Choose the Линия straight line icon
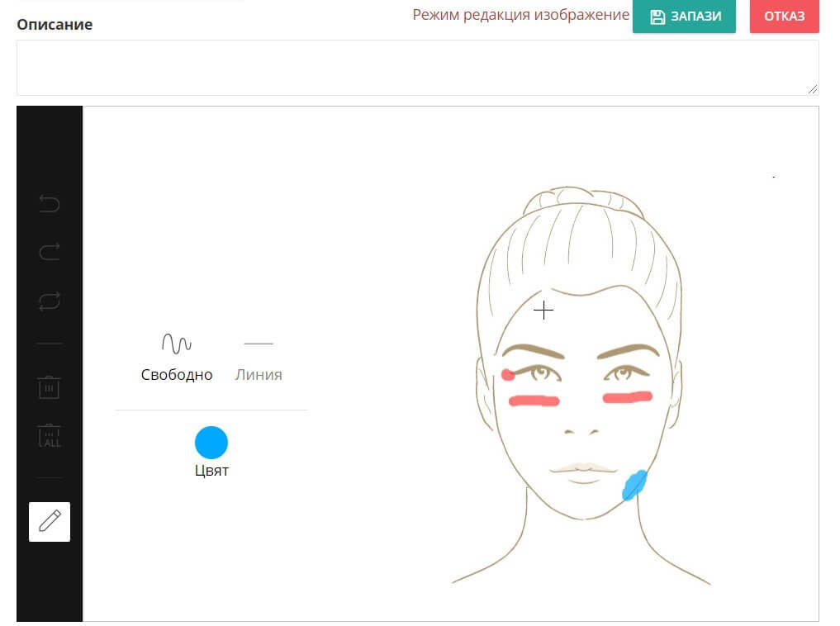Viewport: 840px width, 626px height. pos(259,344)
